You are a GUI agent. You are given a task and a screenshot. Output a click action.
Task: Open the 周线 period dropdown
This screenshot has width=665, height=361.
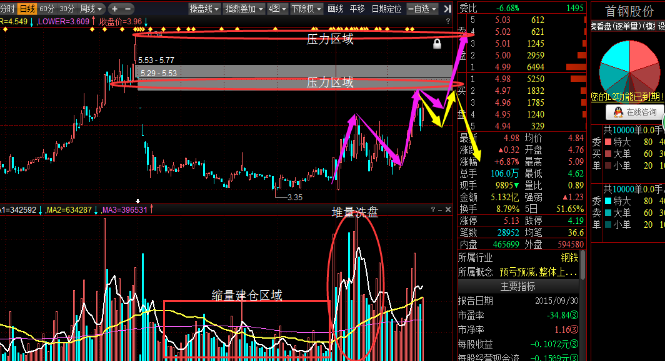click(x=91, y=8)
